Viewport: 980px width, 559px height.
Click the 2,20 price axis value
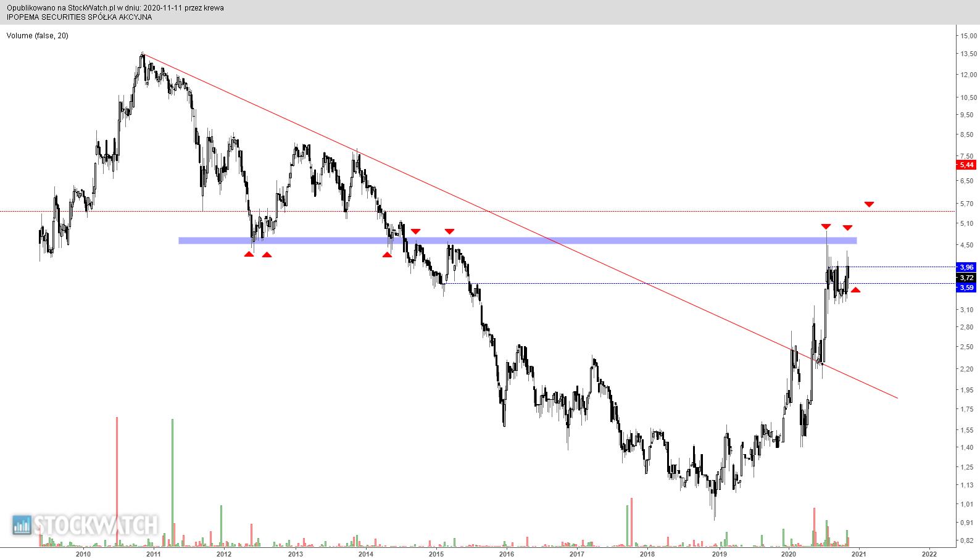click(x=968, y=369)
